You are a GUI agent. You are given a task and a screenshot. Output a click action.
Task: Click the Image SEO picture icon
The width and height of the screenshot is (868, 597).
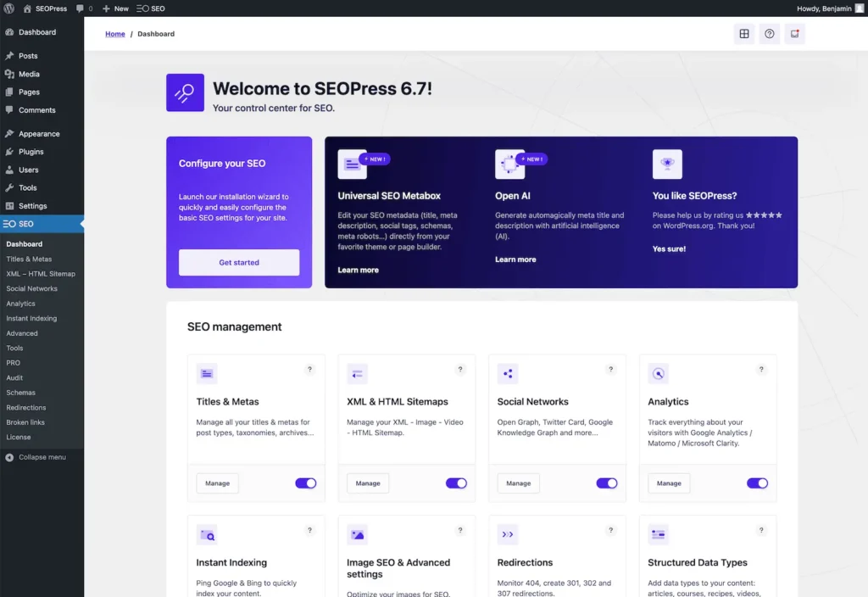pyautogui.click(x=357, y=534)
